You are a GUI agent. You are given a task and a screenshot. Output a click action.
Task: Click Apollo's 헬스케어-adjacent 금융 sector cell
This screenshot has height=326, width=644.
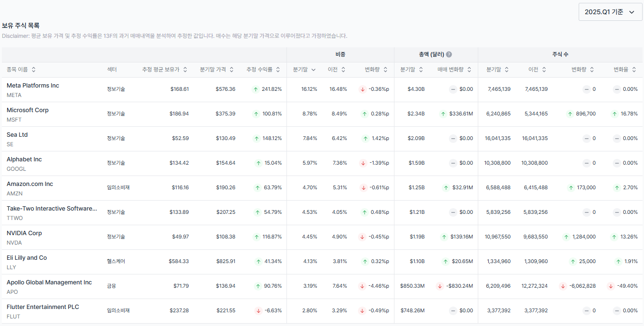[111, 286]
